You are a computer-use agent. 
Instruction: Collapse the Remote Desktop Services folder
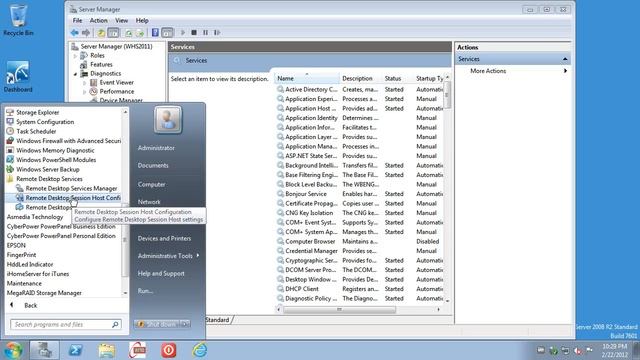pyautogui.click(x=49, y=179)
